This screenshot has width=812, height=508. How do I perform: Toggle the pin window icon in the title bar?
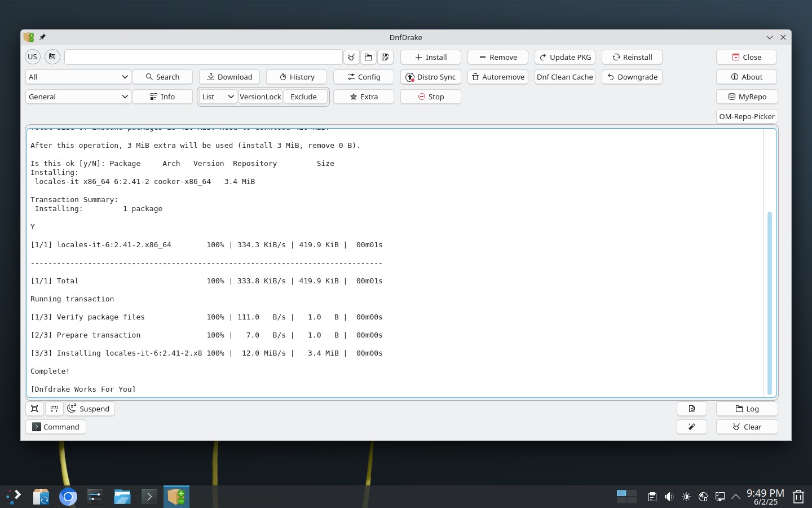tap(42, 37)
